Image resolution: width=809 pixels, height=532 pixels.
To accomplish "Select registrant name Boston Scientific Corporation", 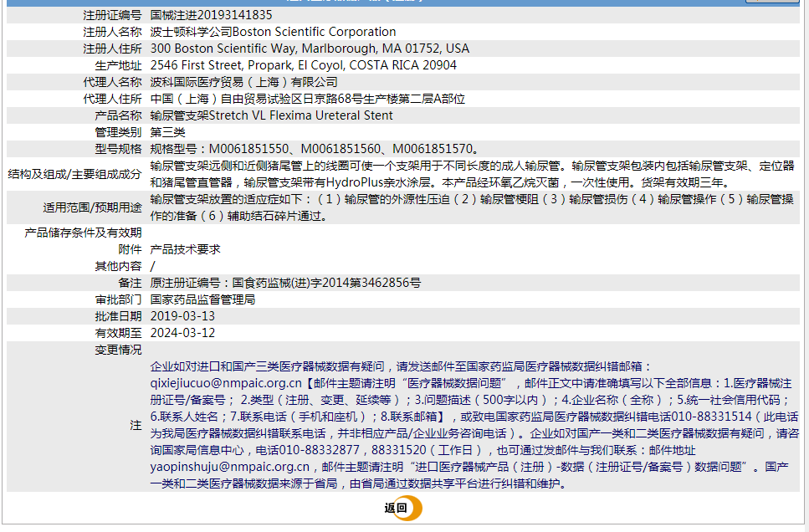I will click(315, 32).
